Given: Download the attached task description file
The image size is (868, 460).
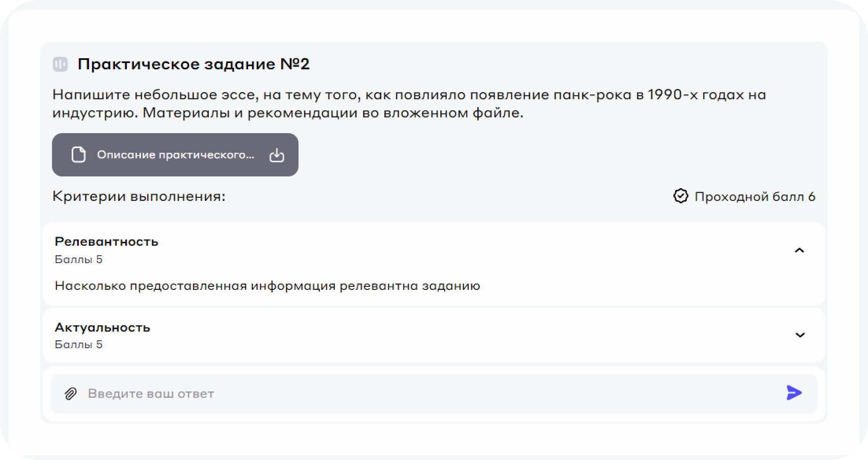Looking at the screenshot, I should [x=276, y=155].
